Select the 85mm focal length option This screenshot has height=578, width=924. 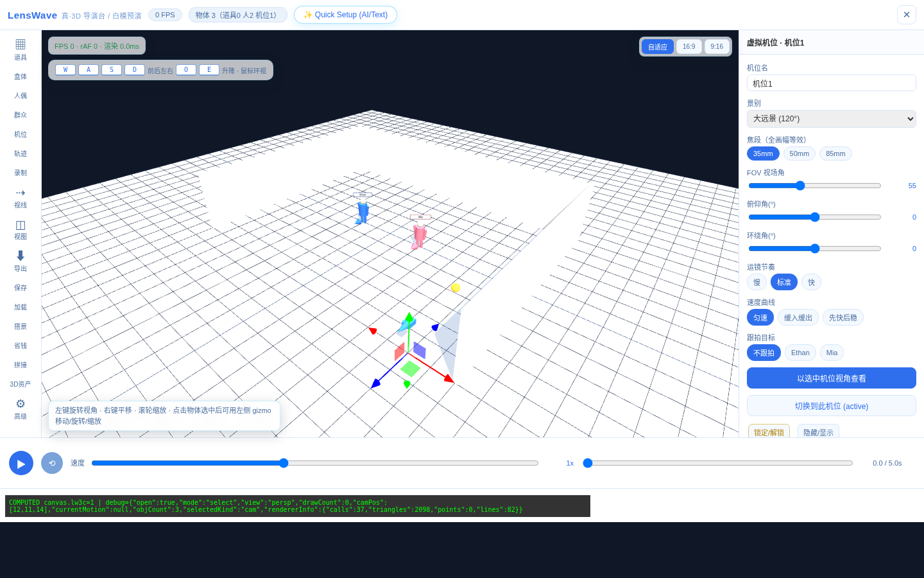(x=835, y=153)
